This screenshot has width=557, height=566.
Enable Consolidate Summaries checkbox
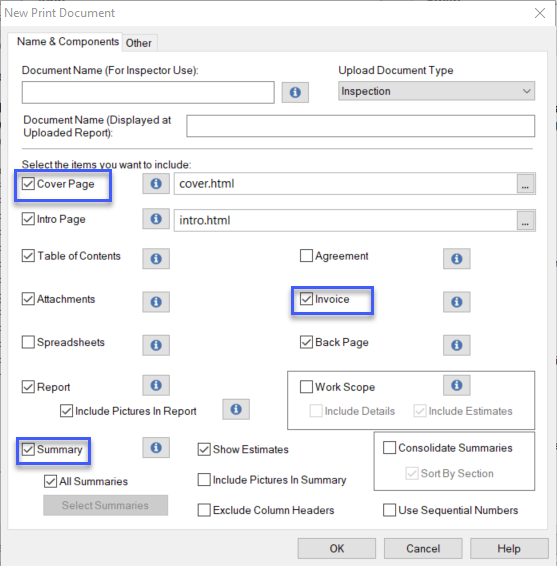pyautogui.click(x=389, y=448)
